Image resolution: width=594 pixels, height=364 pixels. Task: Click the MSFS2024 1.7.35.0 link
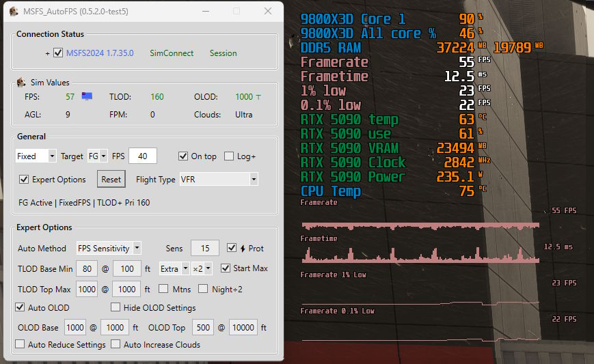pos(100,53)
